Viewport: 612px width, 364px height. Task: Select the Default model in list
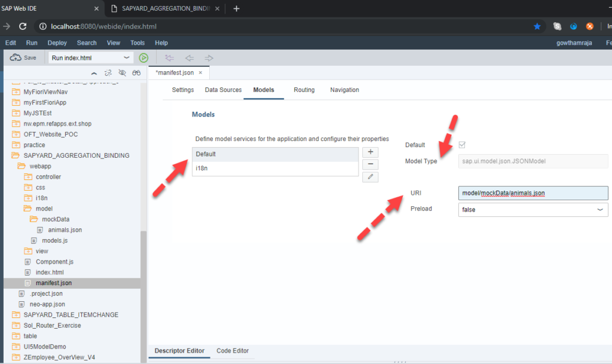275,154
